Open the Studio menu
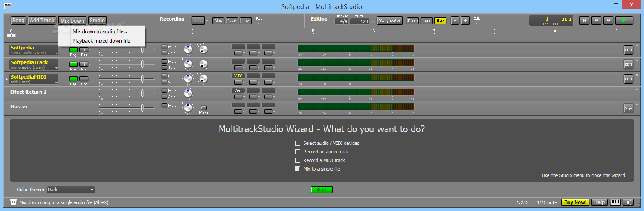 pos(98,21)
